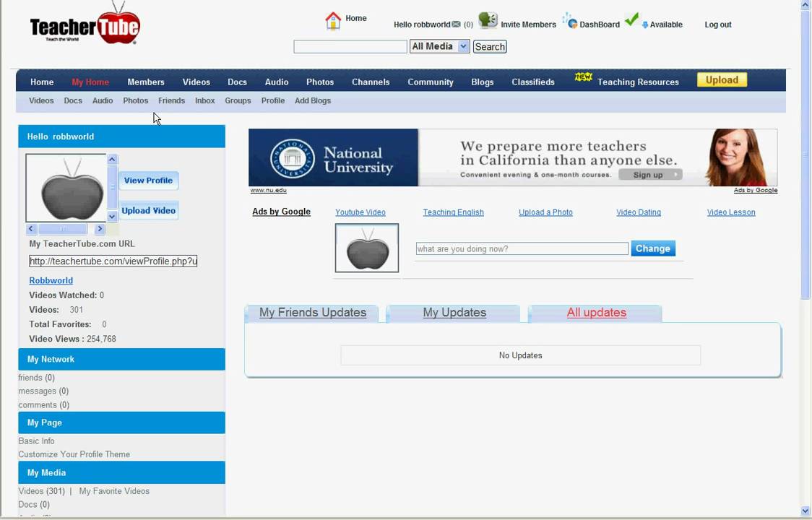812x520 pixels.
Task: Open the messages (0) link
Action: (x=43, y=391)
